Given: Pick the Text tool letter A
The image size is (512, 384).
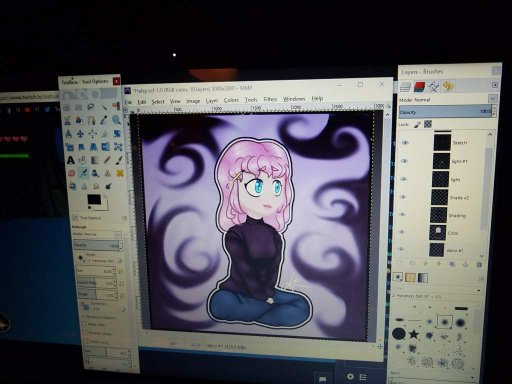Looking at the screenshot, I should click(71, 160).
